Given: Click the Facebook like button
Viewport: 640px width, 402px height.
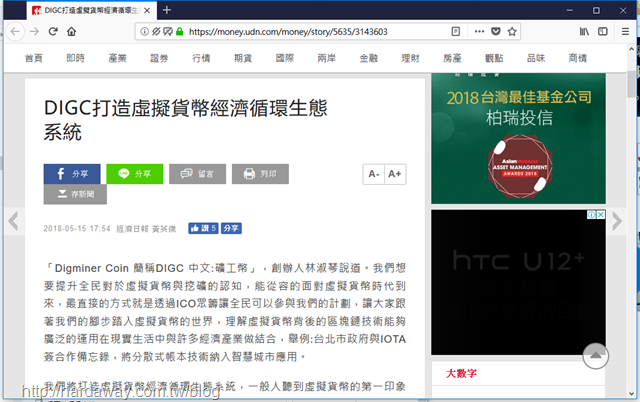Looking at the screenshot, I should (x=203, y=228).
